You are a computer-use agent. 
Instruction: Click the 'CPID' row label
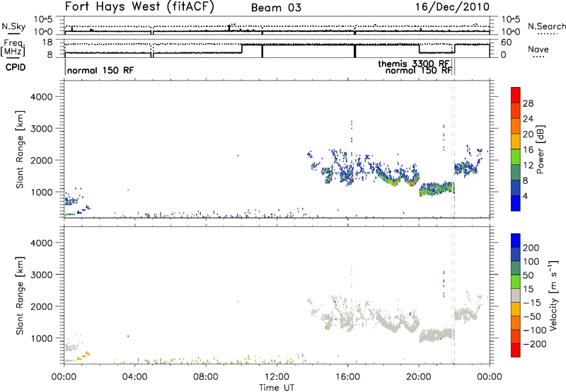click(x=16, y=67)
